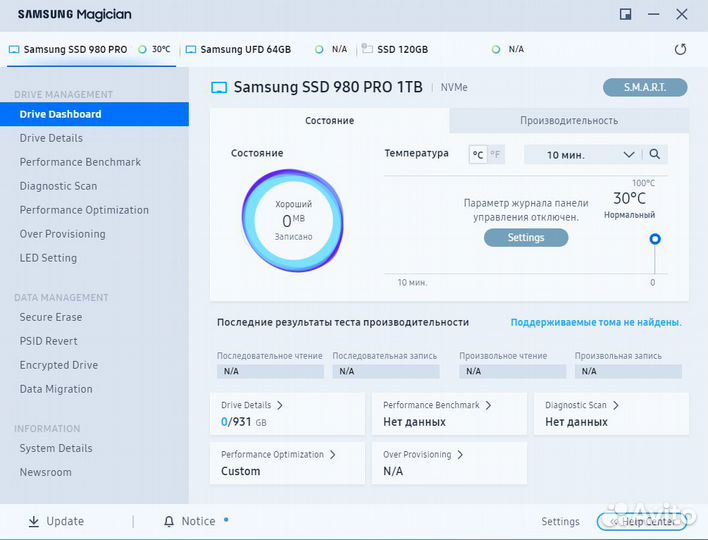Click the Custom performance optimization value
Screen dimensions: 708x540
tap(241, 471)
